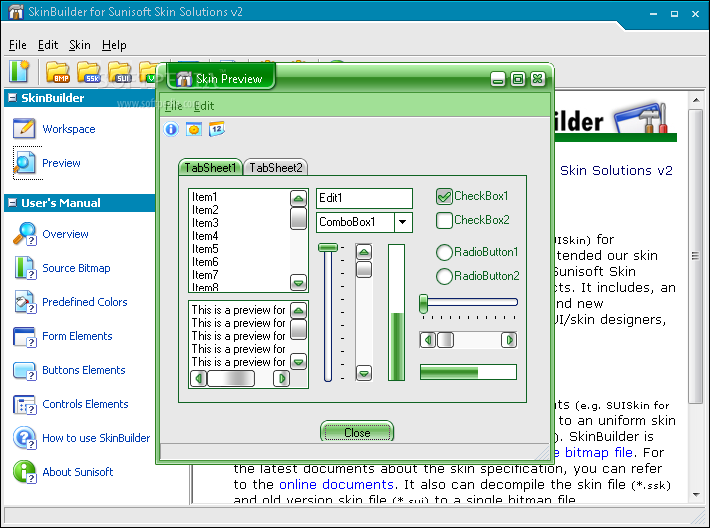Click the blue info icon in Skin Preview toolbar
Image resolution: width=710 pixels, height=528 pixels.
click(x=171, y=130)
